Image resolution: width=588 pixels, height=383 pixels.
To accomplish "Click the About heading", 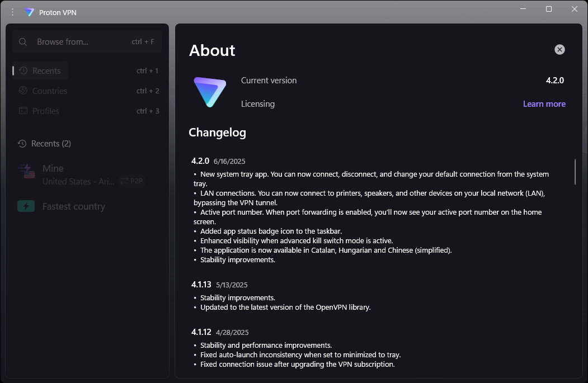I will 212,50.
